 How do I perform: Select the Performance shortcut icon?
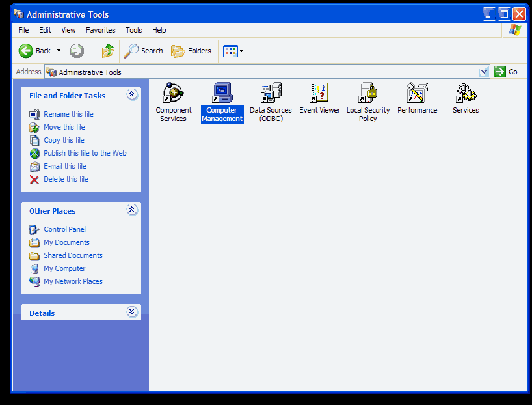417,92
